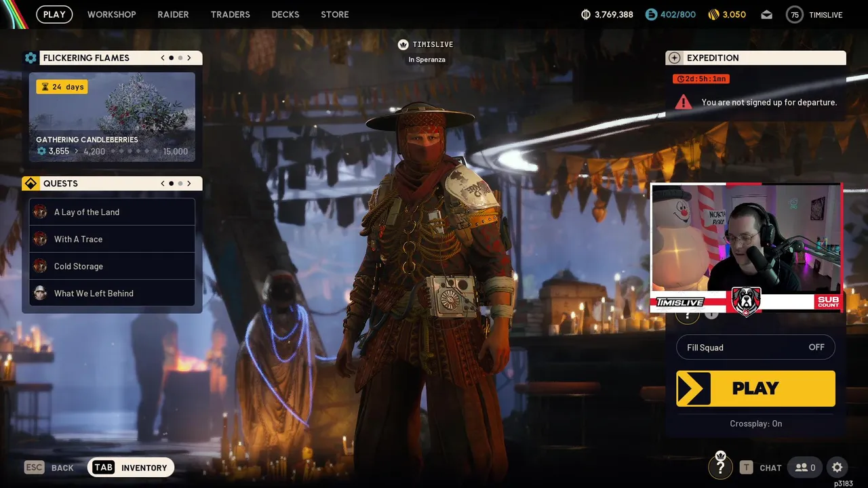Click the 24 days hourglass badge

(x=62, y=87)
